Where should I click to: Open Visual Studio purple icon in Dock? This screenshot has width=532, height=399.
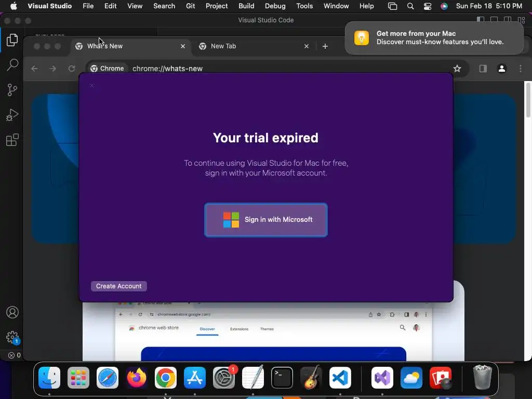(382, 378)
